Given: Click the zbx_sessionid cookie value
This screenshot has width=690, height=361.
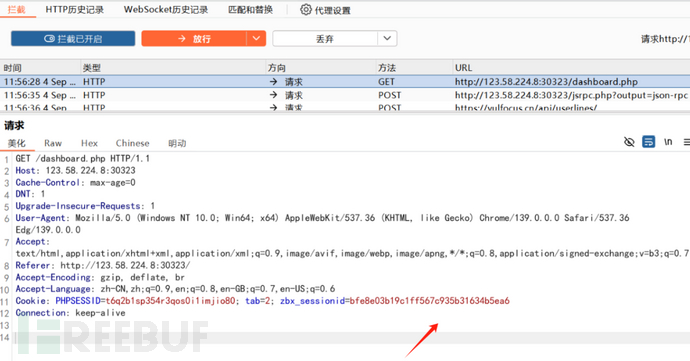Looking at the screenshot, I should (x=429, y=301).
